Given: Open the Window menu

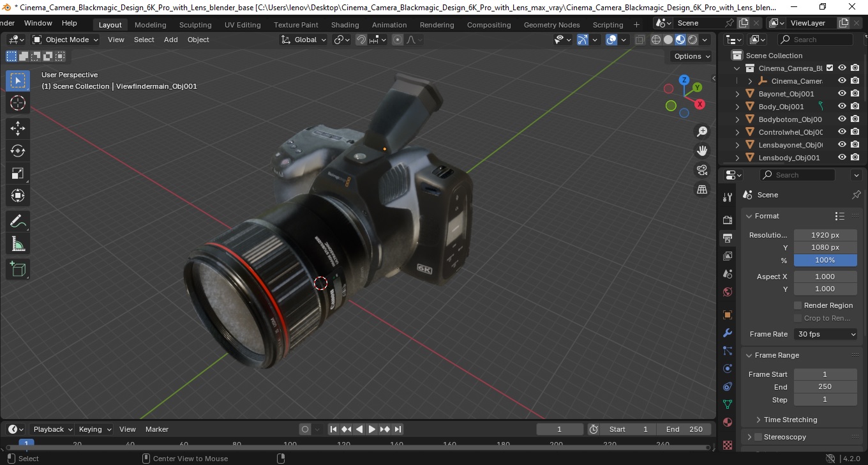Looking at the screenshot, I should [x=38, y=23].
